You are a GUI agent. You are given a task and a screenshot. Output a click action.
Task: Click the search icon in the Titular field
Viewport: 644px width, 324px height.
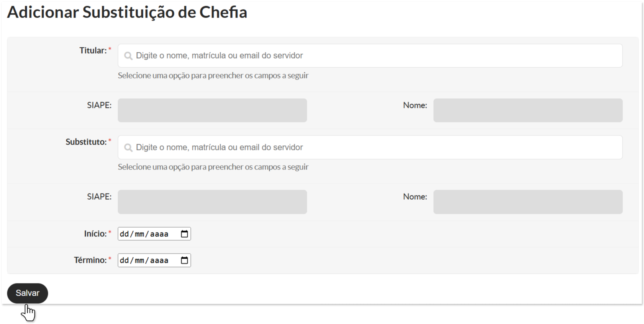pos(128,56)
